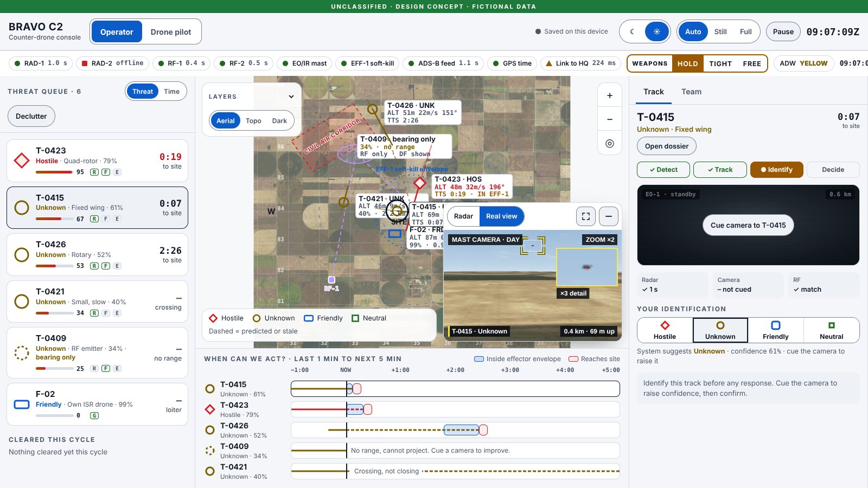Click T-0415 reaches-site timeline marker

[x=357, y=389]
